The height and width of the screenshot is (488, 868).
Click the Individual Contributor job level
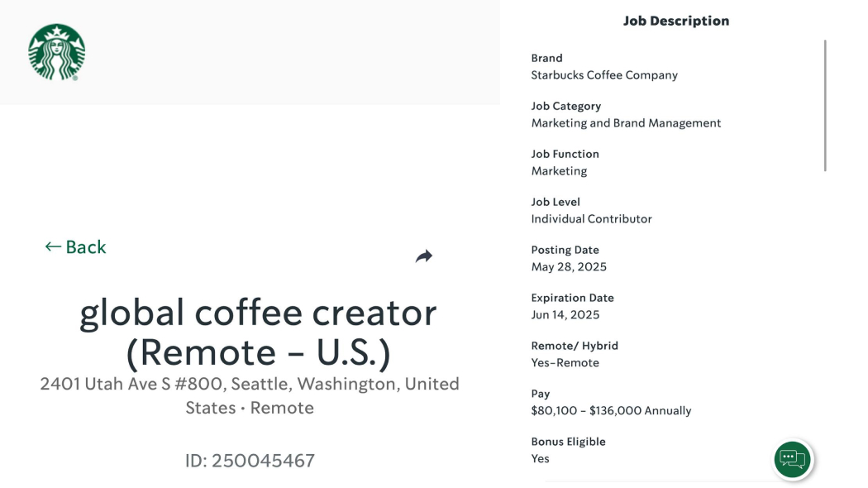(x=591, y=219)
